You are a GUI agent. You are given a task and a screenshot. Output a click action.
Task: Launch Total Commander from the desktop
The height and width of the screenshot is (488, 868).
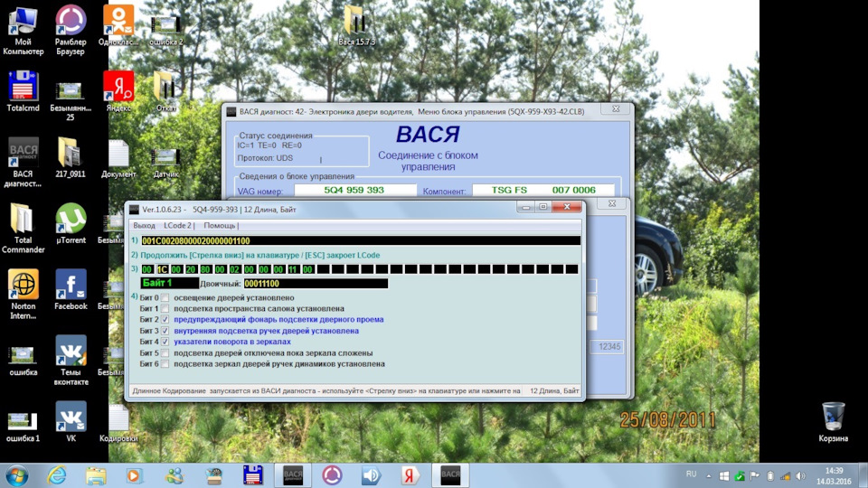pos(23,228)
